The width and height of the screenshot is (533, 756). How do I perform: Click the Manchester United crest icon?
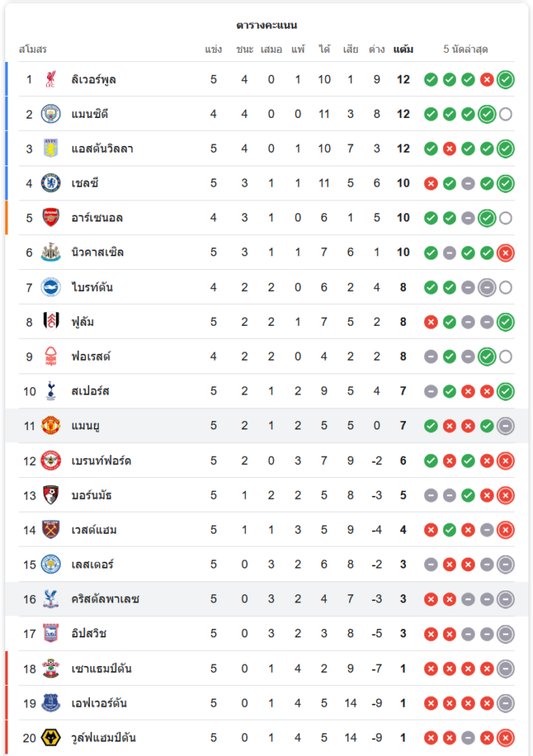51,426
